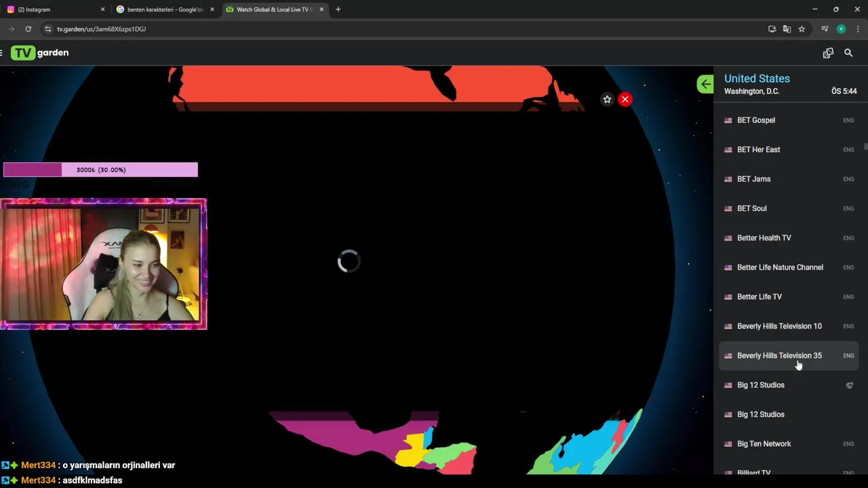This screenshot has height=488, width=868.
Task: Go forward with the browser arrow
Action: [x=11, y=29]
